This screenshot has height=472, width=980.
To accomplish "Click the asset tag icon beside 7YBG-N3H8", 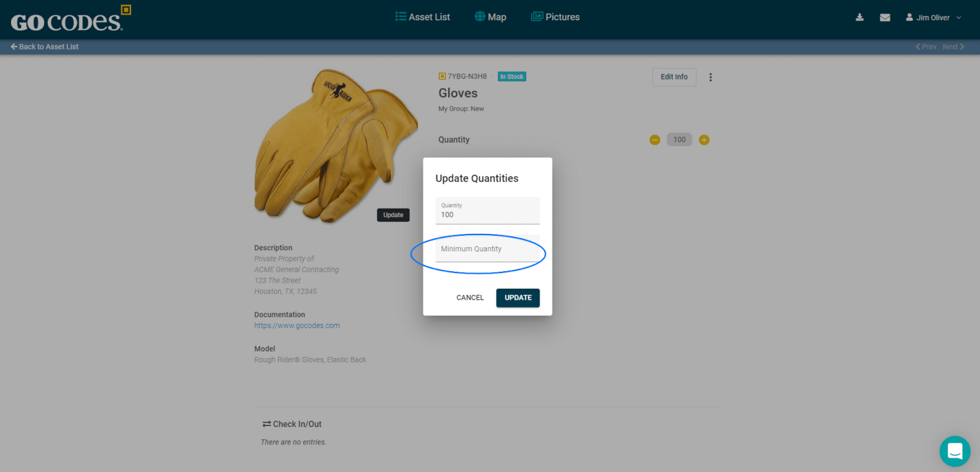I will [x=442, y=77].
